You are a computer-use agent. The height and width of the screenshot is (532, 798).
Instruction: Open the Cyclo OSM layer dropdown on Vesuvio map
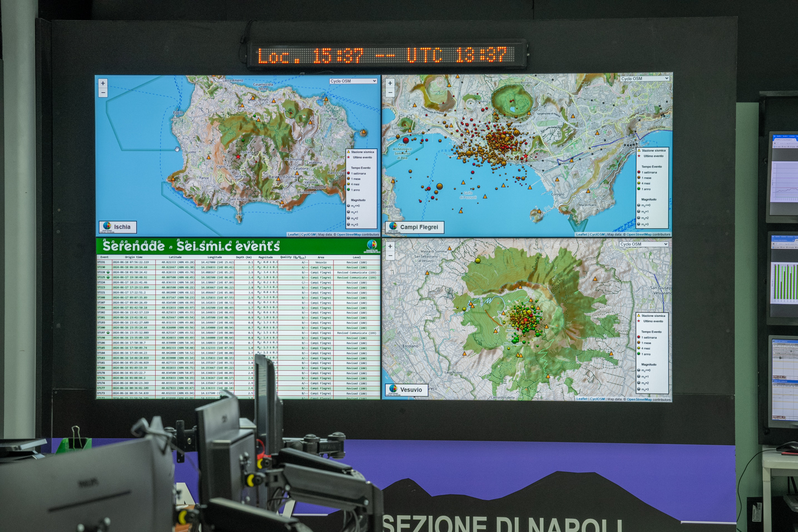(643, 244)
